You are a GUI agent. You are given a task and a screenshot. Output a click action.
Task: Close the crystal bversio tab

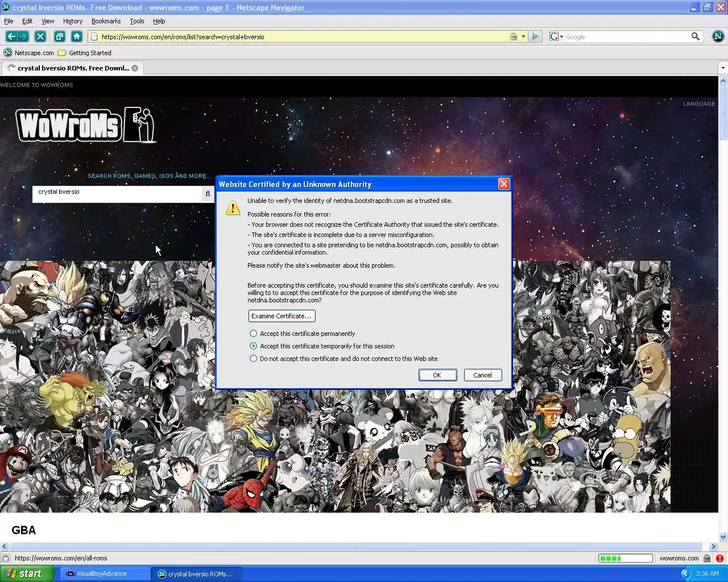point(135,68)
